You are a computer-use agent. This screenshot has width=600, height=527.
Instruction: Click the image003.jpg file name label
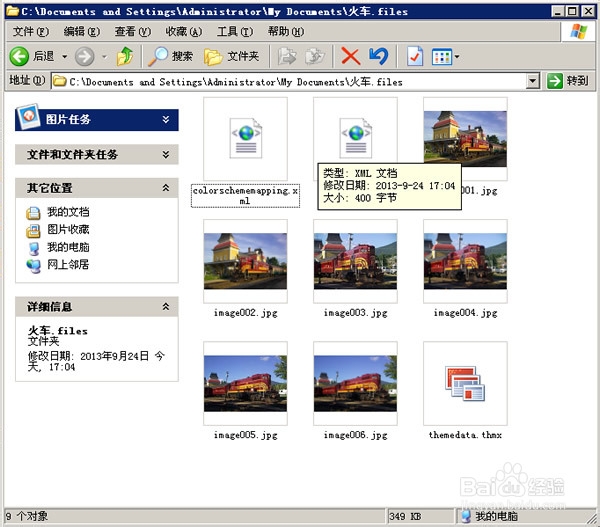pyautogui.click(x=355, y=313)
